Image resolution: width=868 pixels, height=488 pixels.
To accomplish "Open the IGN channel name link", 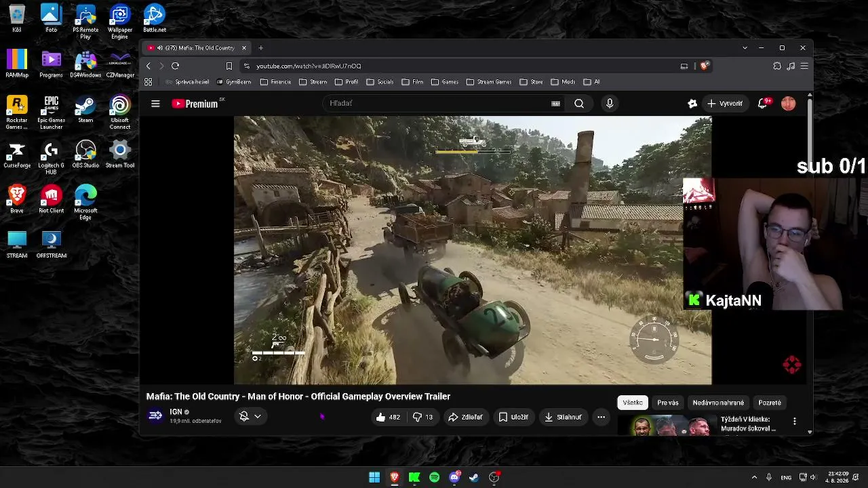I will pyautogui.click(x=176, y=412).
